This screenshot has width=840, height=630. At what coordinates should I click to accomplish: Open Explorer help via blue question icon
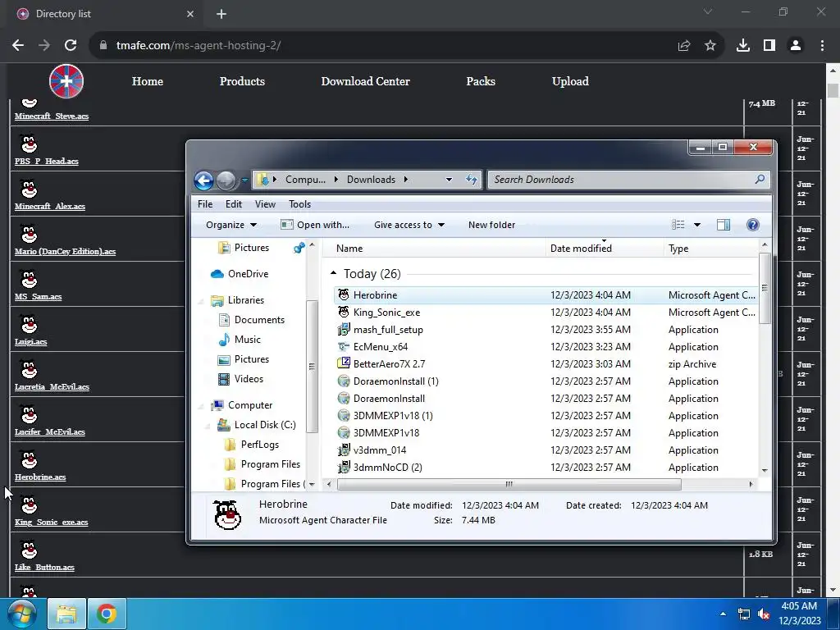pyautogui.click(x=753, y=225)
